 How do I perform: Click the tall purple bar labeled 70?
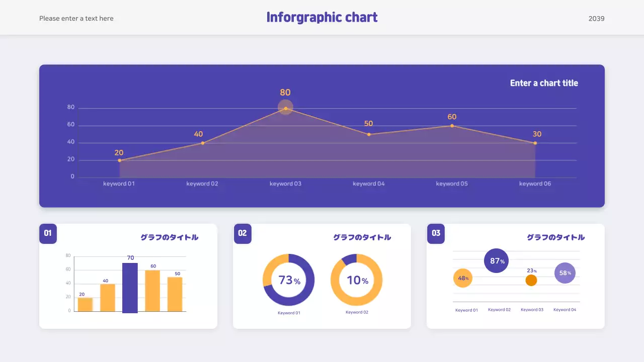130,287
